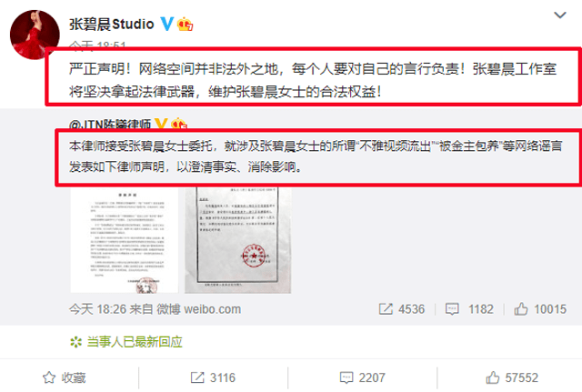Image resolution: width=582 pixels, height=392 pixels.
Task: Click the crown membership badge beside Studio
Action: [x=185, y=25]
